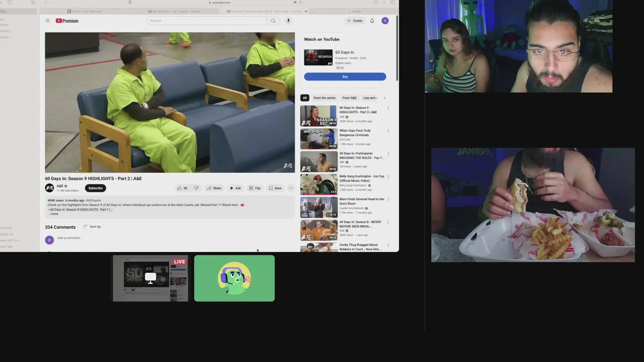This screenshot has width=644, height=362.
Task: Go back in Safari history
Action: pyautogui.click(x=46, y=3)
